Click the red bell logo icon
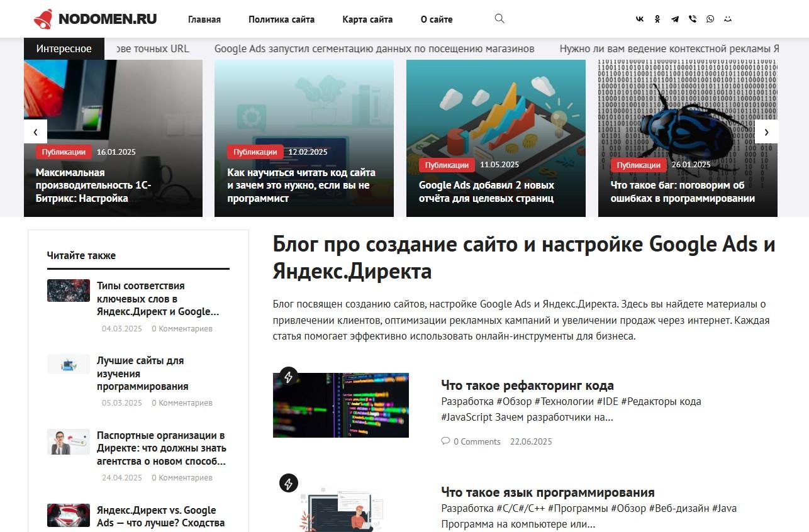Image resolution: width=809 pixels, height=532 pixels. pos(43,19)
